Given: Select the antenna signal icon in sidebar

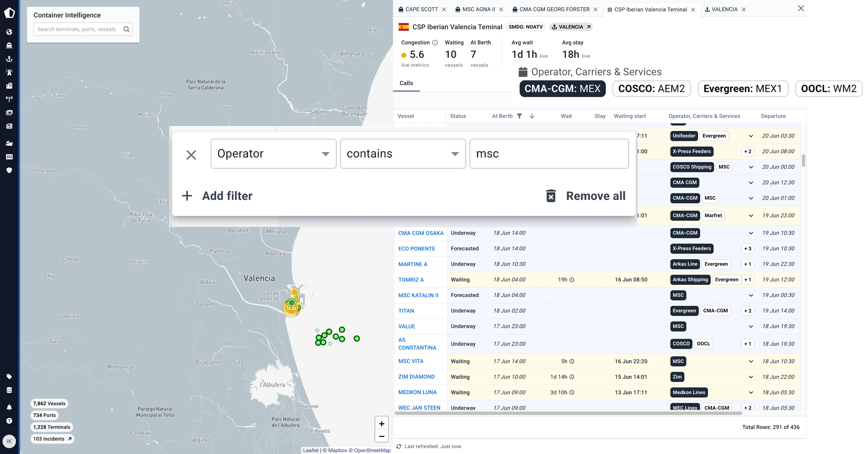Looking at the screenshot, I should (9, 99).
